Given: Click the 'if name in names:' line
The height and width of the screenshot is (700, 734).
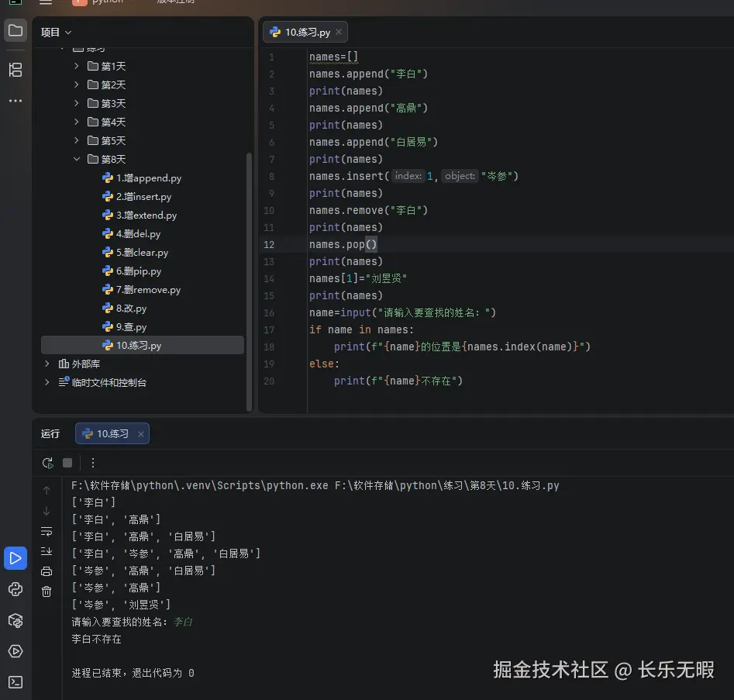Looking at the screenshot, I should tap(361, 329).
